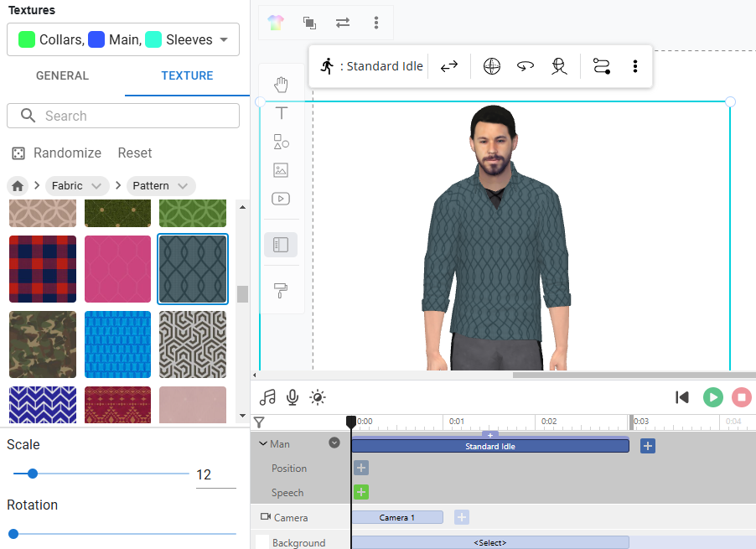Select the Text tool
Viewport: 756px width, 549px height.
(282, 113)
